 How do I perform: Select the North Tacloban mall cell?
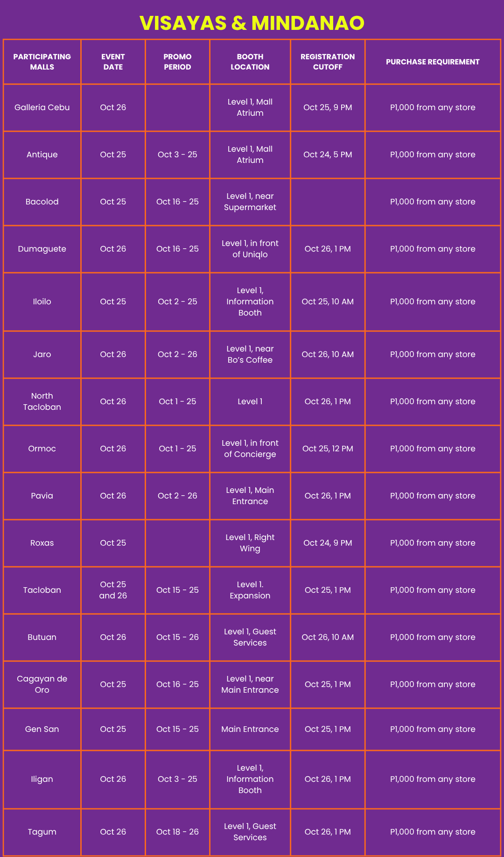42,401
